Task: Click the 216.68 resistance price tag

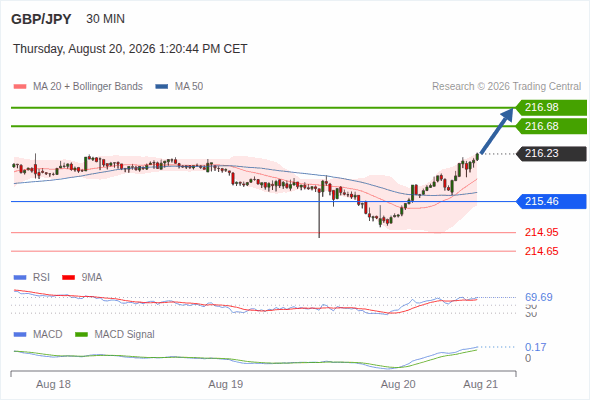Action: point(551,126)
